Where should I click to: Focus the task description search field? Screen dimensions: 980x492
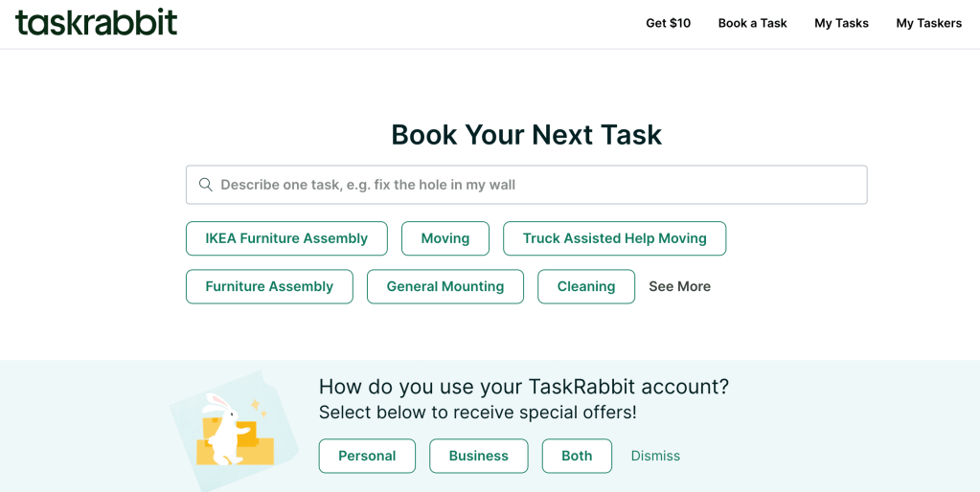[x=536, y=185]
